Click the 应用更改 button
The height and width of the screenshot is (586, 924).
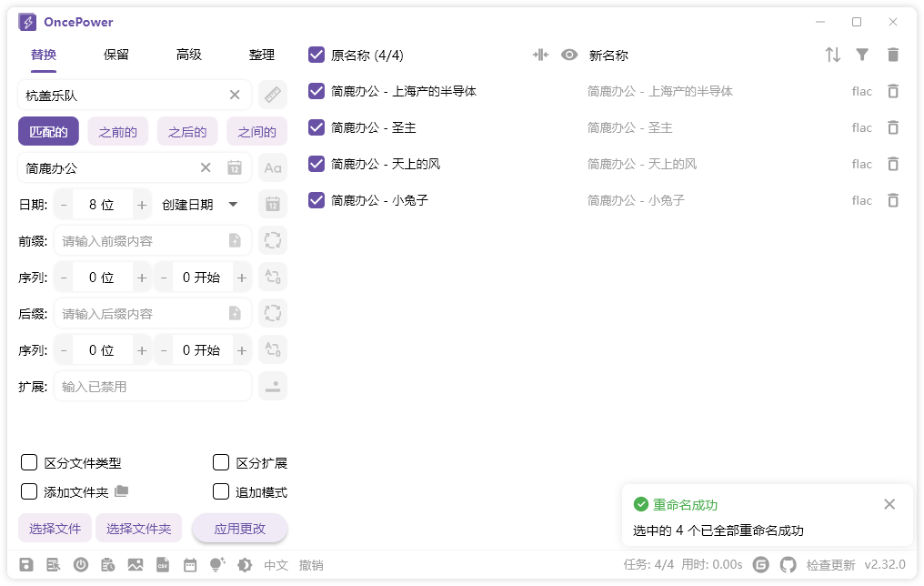pos(239,528)
